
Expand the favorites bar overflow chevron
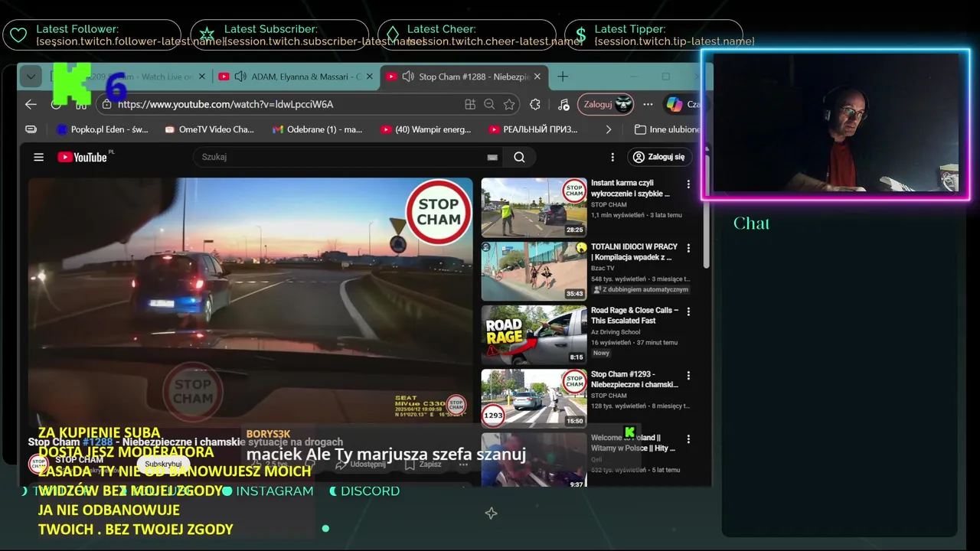[609, 129]
